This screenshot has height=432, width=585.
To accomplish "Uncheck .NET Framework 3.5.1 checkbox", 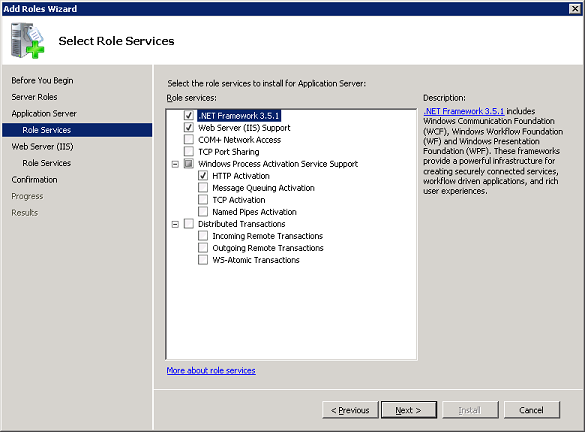I will [189, 116].
